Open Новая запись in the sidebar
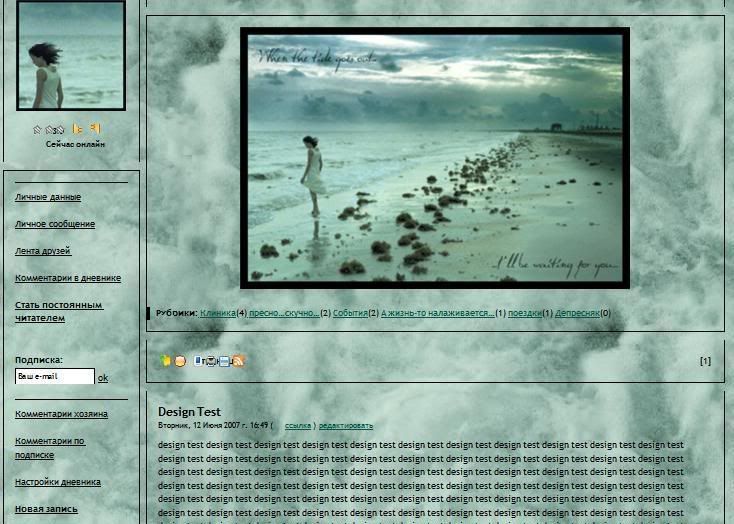The width and height of the screenshot is (734, 524). pos(46,509)
